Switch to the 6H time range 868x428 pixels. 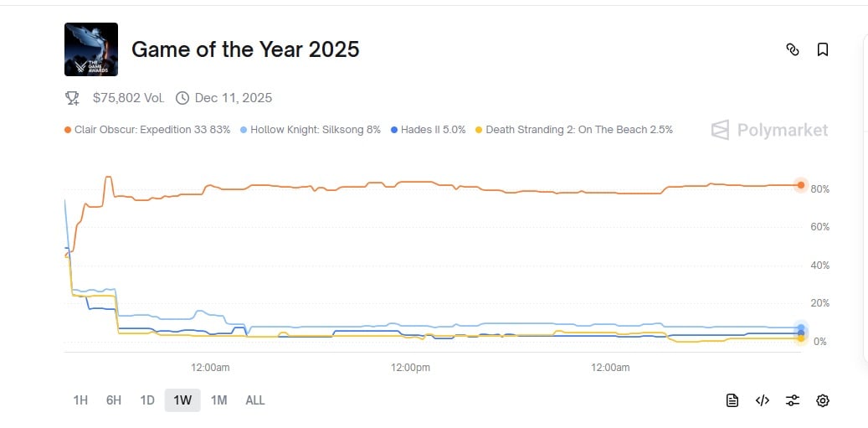[114, 400]
